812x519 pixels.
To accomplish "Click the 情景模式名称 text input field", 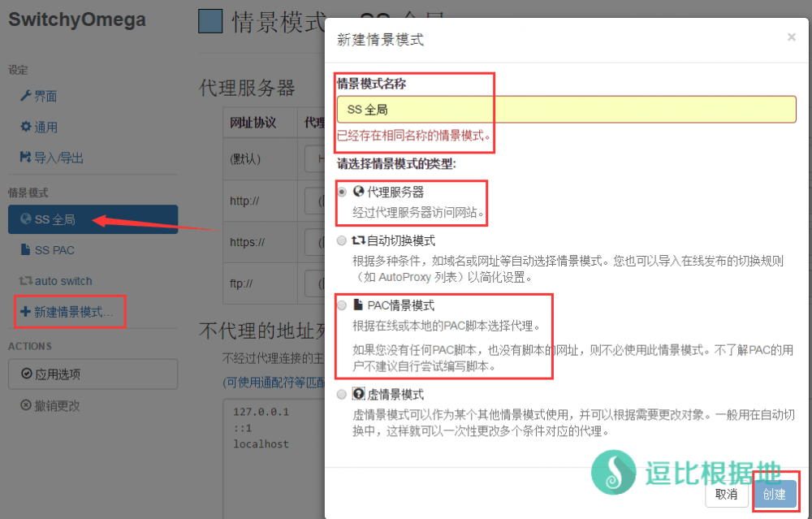I will 566,109.
